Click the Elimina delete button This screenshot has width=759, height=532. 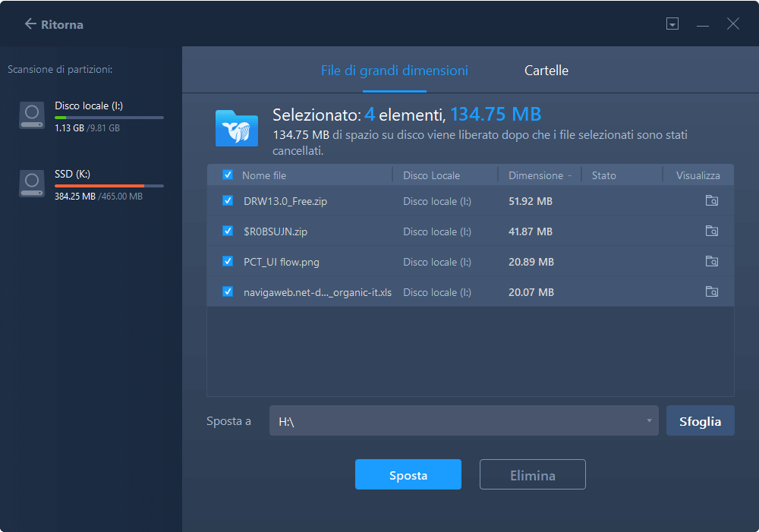pyautogui.click(x=533, y=474)
